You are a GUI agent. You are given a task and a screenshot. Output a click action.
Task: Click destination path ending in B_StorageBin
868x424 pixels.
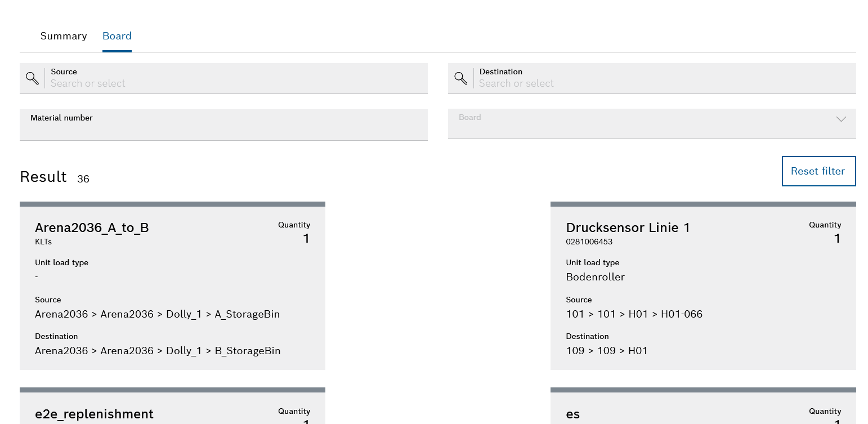pyautogui.click(x=158, y=351)
